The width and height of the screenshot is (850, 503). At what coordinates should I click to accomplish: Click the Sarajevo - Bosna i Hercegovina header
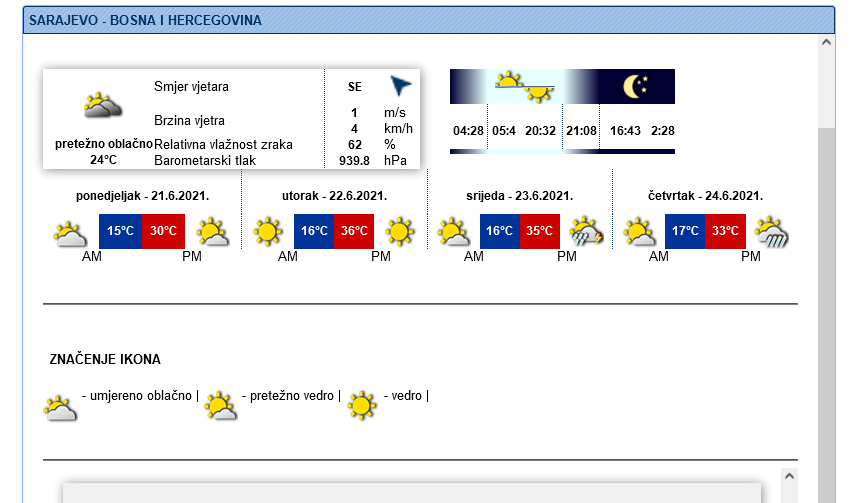pos(146,20)
